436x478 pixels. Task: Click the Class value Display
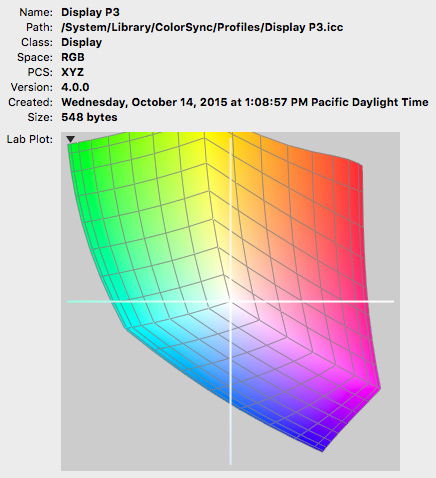(x=82, y=42)
